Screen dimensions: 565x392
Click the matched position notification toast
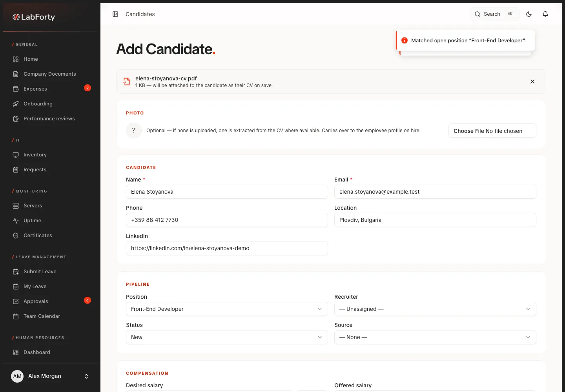pyautogui.click(x=465, y=40)
